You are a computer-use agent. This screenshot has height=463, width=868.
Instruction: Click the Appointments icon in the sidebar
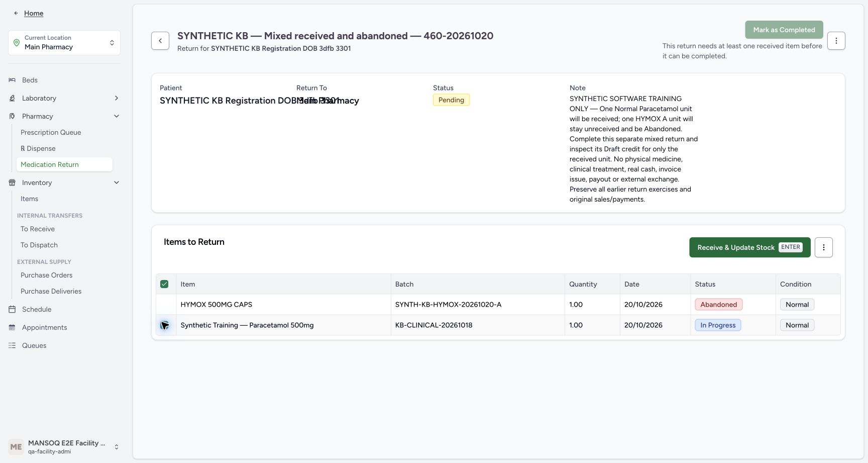coord(12,327)
